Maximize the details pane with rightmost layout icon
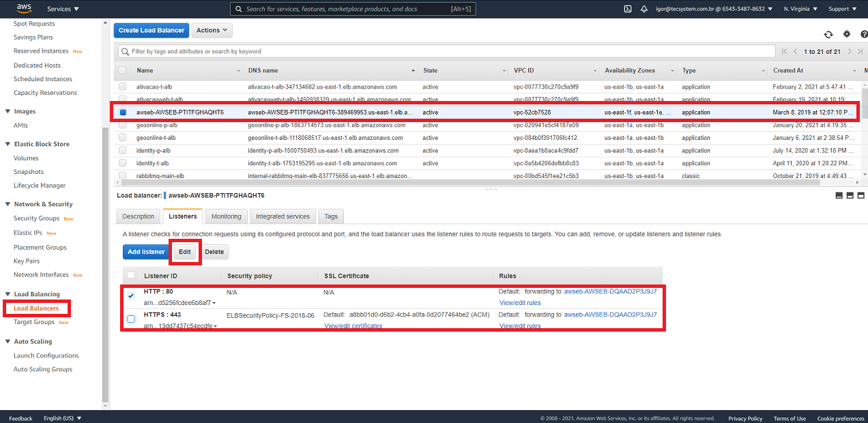The image size is (868, 423). (861, 196)
